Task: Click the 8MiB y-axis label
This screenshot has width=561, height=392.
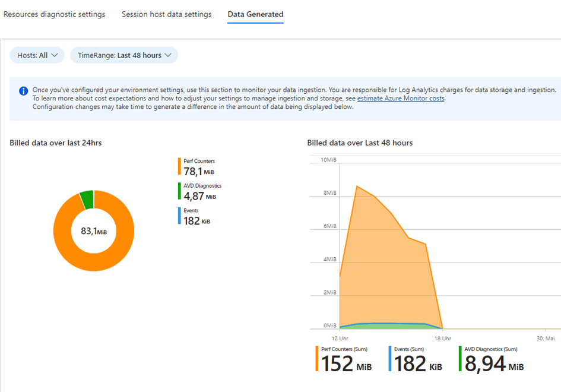Action: (x=330, y=193)
